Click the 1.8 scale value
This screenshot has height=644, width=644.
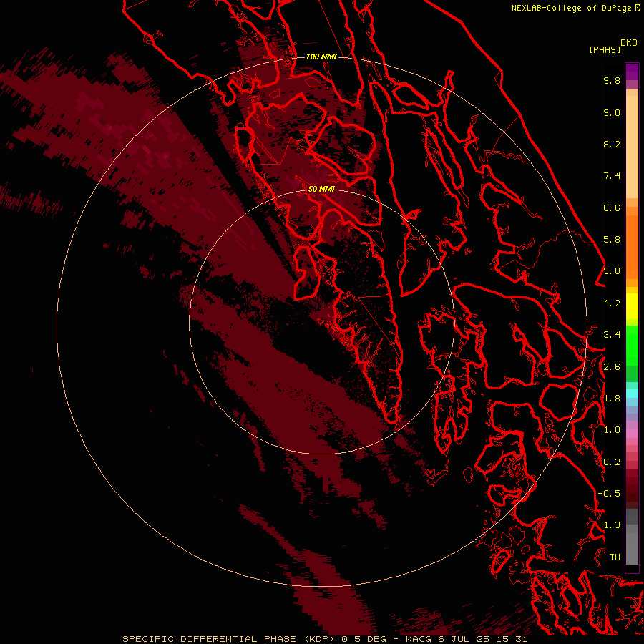(612, 399)
